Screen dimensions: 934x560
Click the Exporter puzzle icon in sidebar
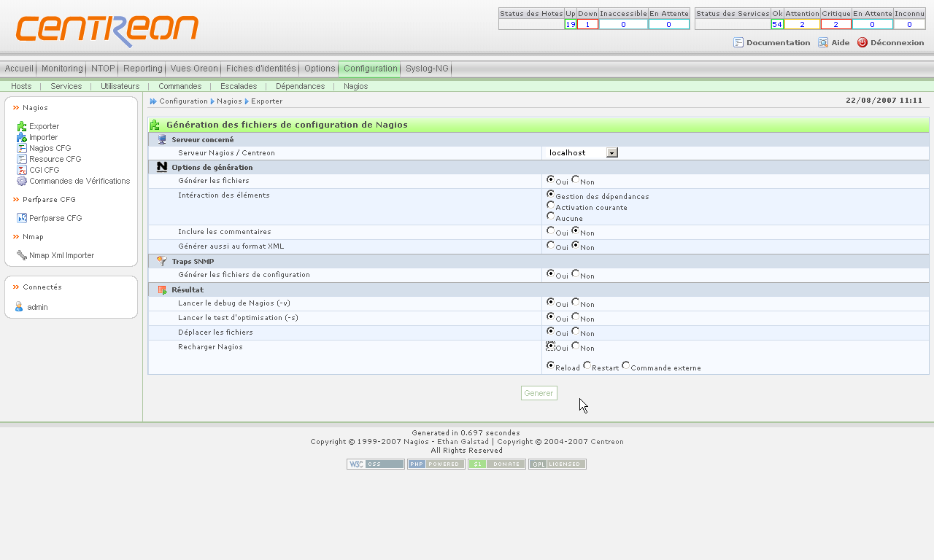click(21, 126)
